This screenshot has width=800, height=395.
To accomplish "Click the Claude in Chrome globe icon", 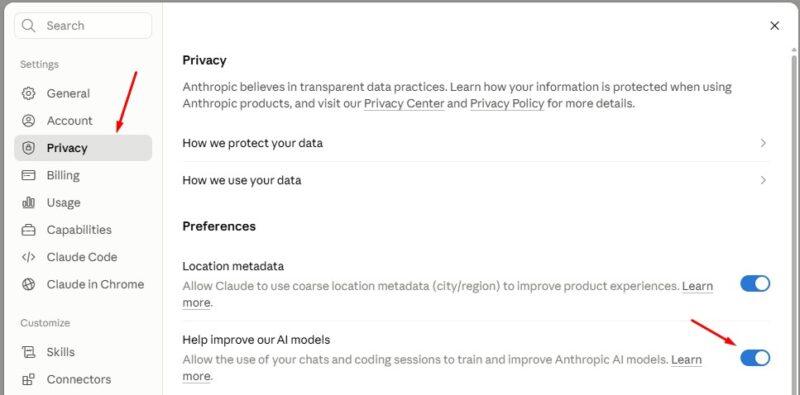I will (x=29, y=284).
